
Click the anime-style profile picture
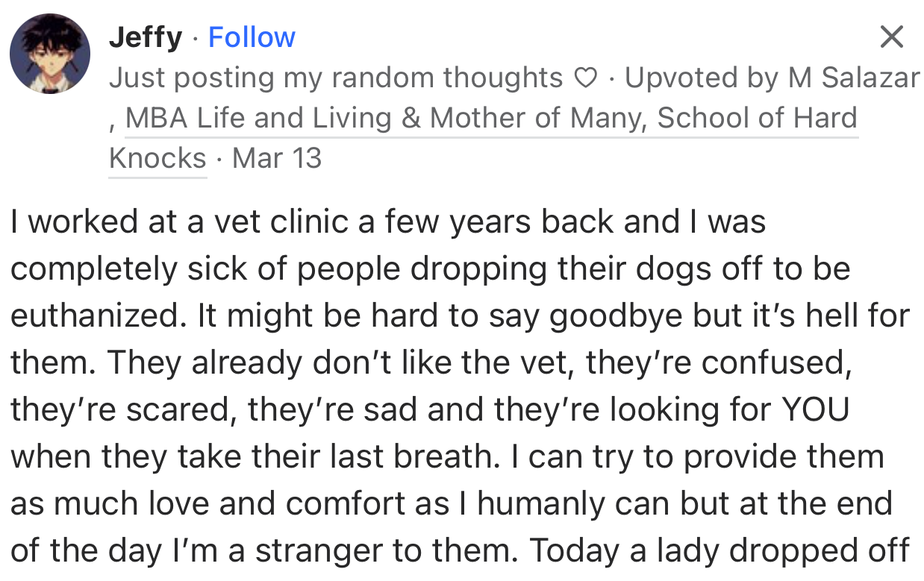click(49, 52)
